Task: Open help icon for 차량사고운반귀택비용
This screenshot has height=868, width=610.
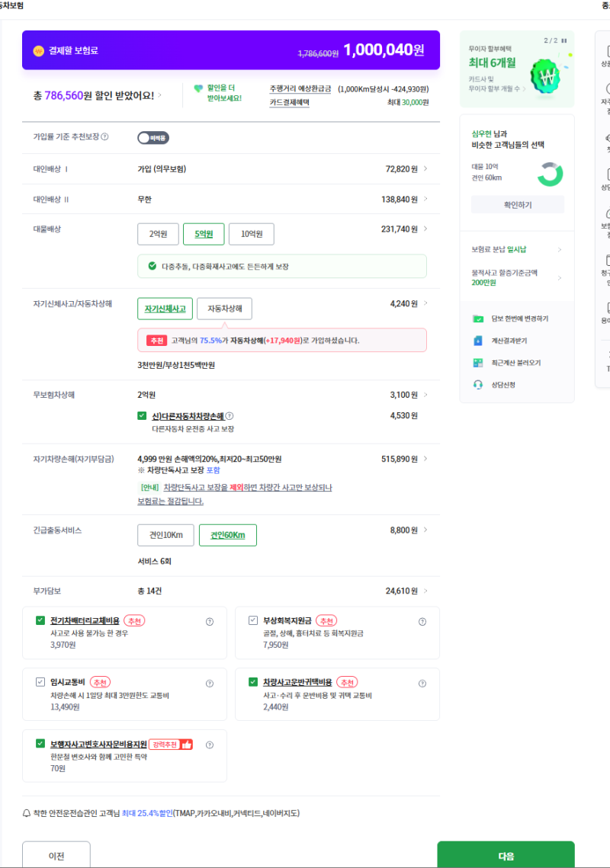Action: (x=422, y=684)
